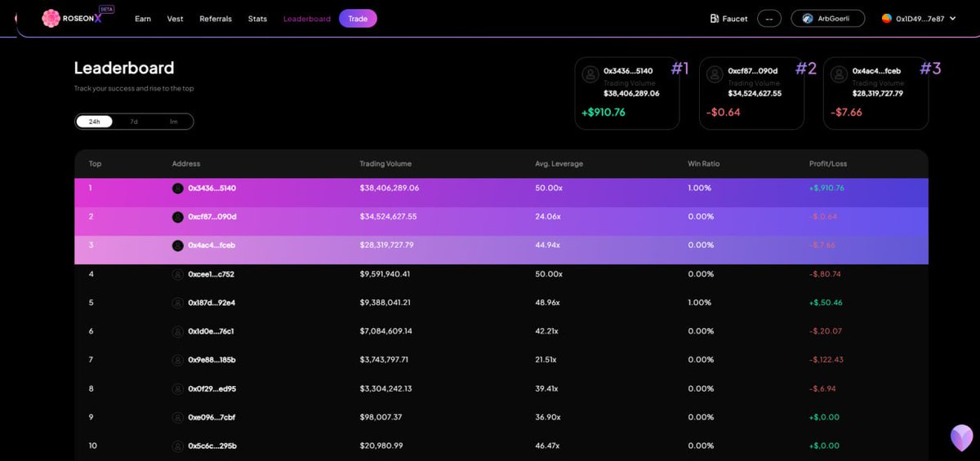Click address 0x187d...92e4 in table
The height and width of the screenshot is (461, 980).
click(212, 303)
